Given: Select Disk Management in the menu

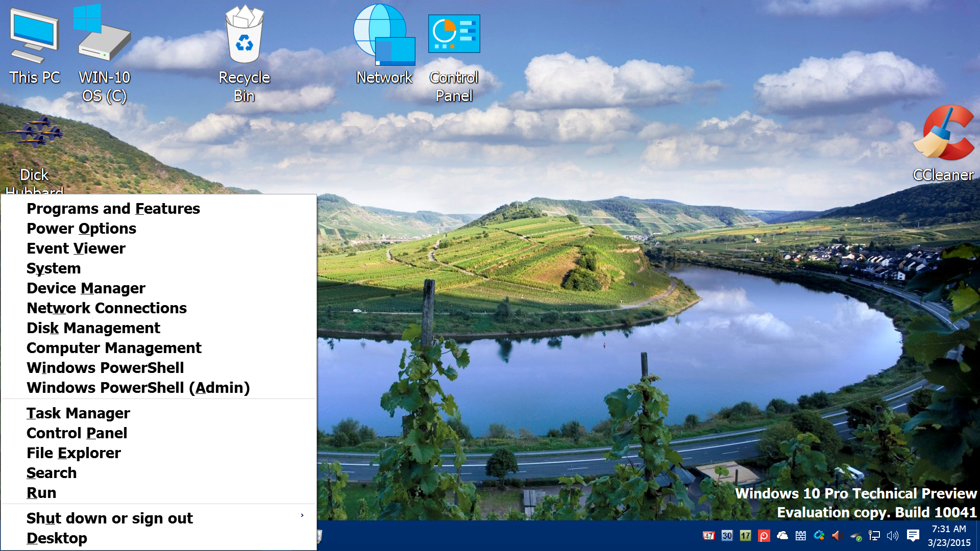Looking at the screenshot, I should pyautogui.click(x=93, y=328).
